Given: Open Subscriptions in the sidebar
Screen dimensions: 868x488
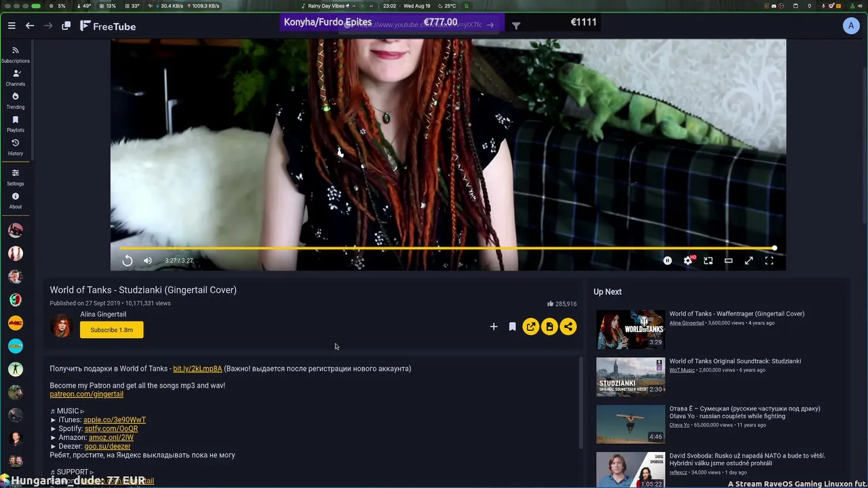Looking at the screenshot, I should (16, 54).
